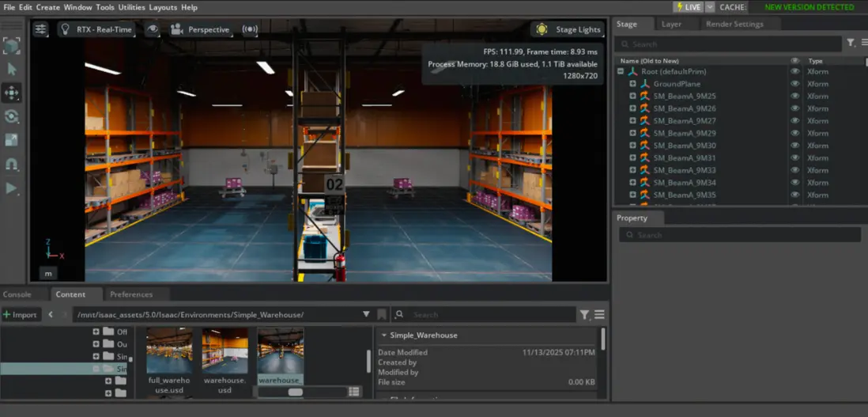
Task: Switch to the Render Settings tab
Action: click(x=734, y=24)
